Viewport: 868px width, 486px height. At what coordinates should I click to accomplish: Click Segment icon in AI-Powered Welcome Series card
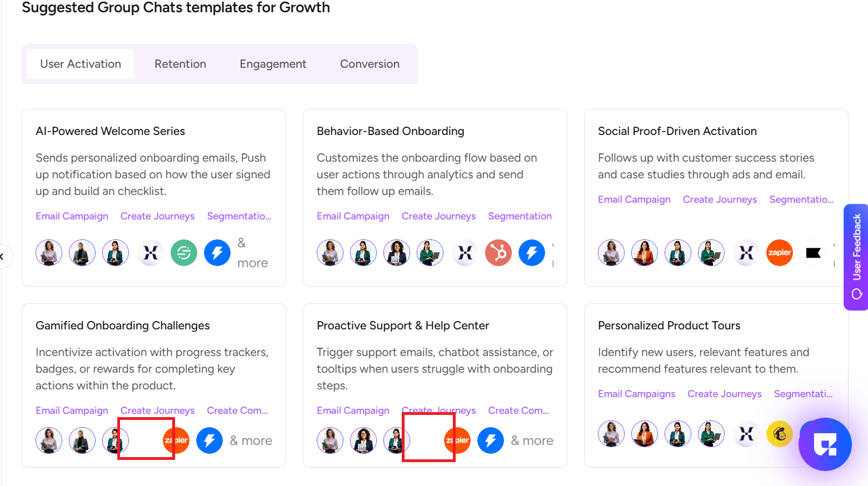click(184, 253)
